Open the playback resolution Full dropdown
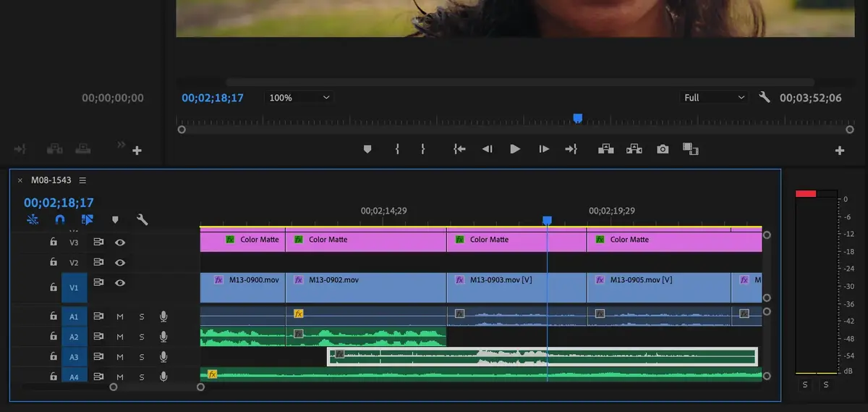The width and height of the screenshot is (868, 412). click(714, 97)
